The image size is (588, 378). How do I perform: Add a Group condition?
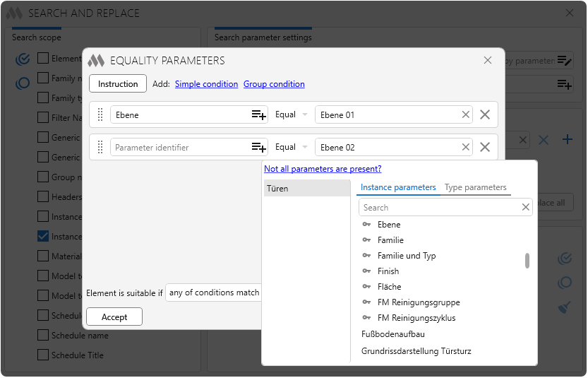coord(274,84)
